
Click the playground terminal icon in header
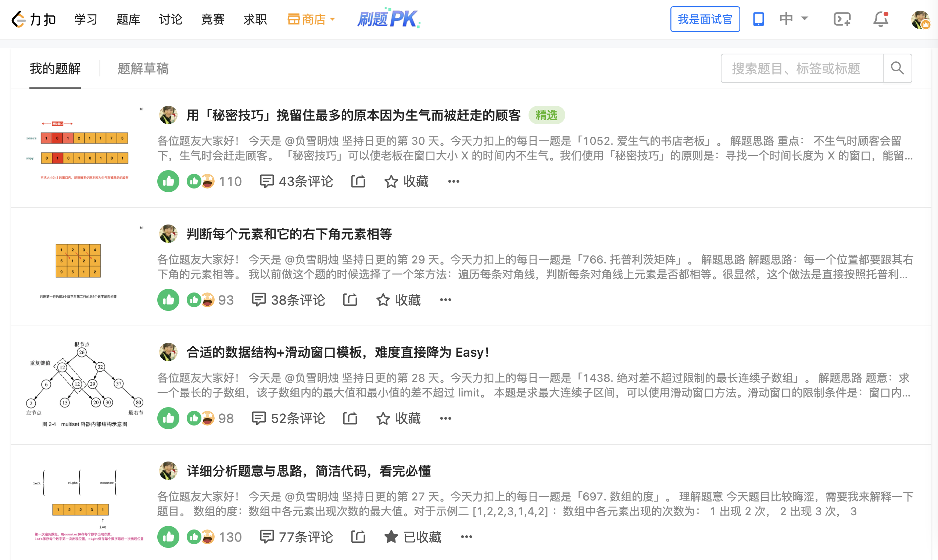click(842, 19)
